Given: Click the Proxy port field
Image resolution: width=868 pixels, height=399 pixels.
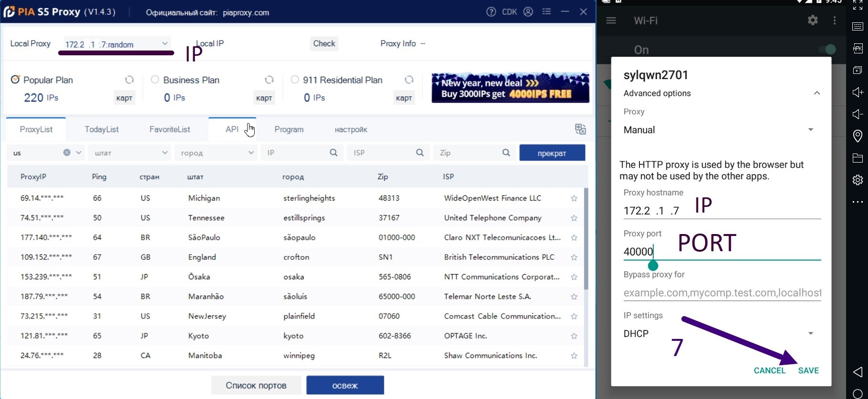Looking at the screenshot, I should [722, 252].
